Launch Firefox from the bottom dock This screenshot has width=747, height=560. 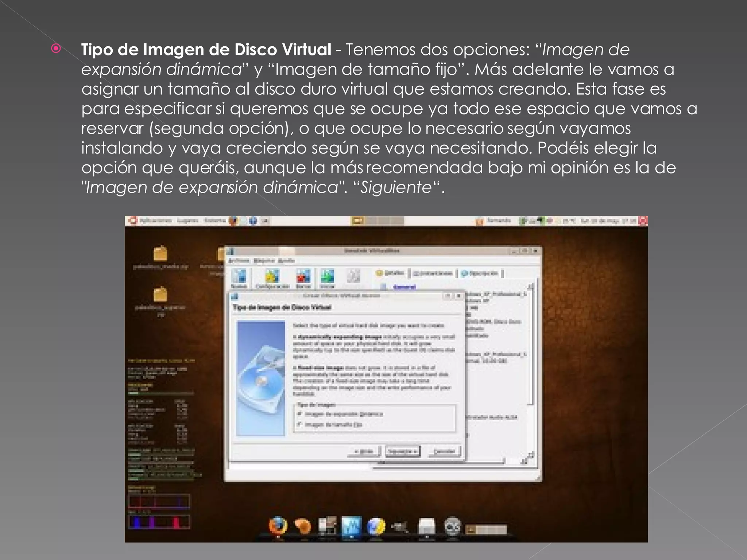(278, 526)
